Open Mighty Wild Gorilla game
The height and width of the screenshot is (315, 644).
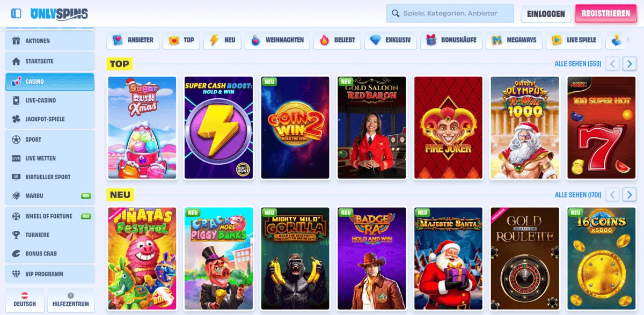(x=295, y=259)
